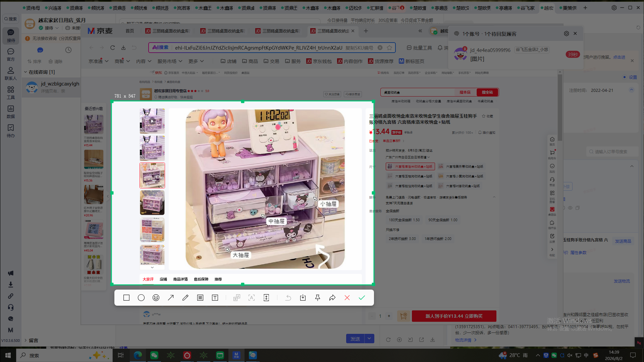Image resolution: width=644 pixels, height=362 pixels.
Task: Click the 发送 send button
Action: (355, 339)
